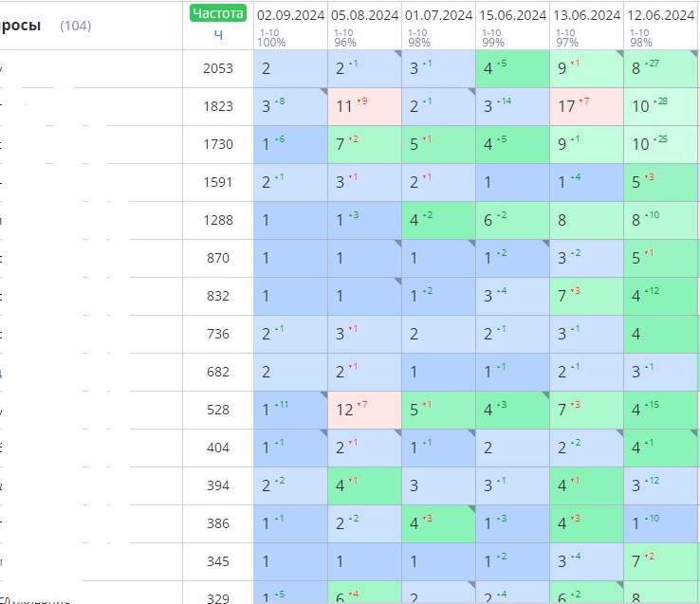Click the 13.06.2024 column header

[586, 15]
